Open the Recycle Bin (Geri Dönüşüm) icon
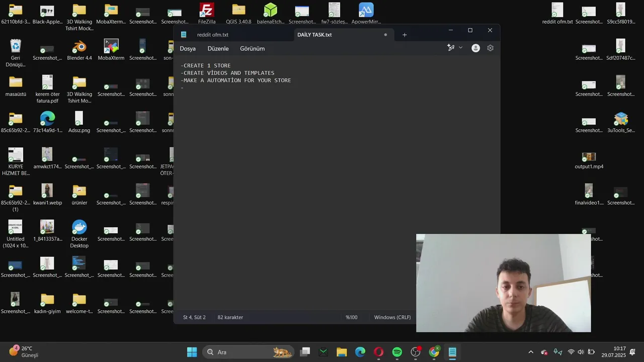This screenshot has height=362, width=644. (16, 53)
